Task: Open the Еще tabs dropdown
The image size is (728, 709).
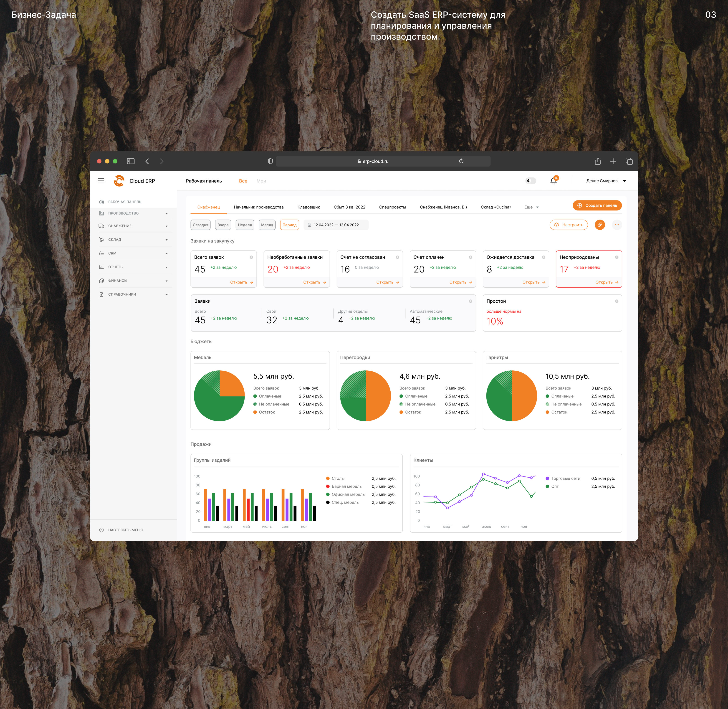Action: click(531, 208)
